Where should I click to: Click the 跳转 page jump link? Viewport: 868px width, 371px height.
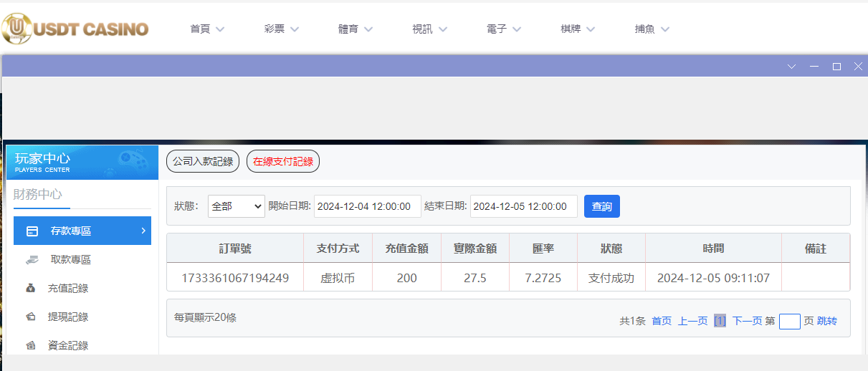coord(827,321)
